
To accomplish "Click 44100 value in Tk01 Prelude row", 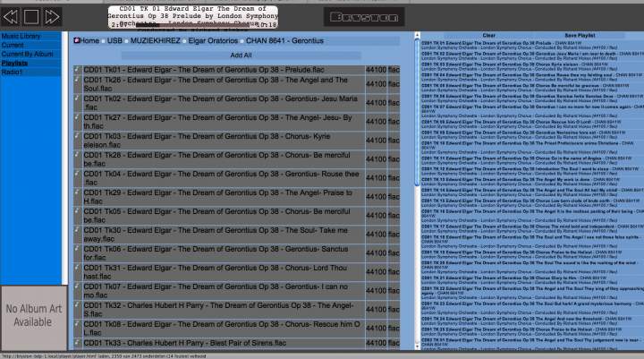I will point(377,70).
